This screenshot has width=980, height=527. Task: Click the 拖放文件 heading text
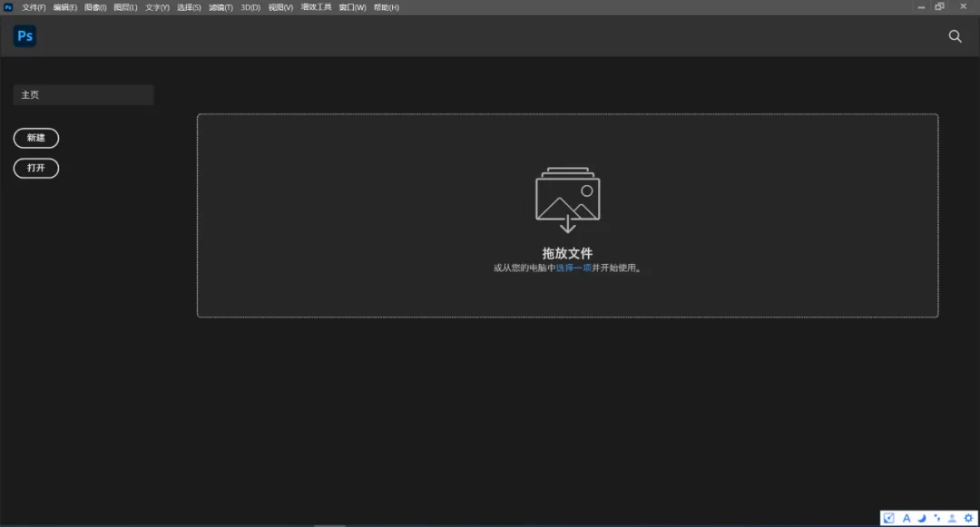coord(567,253)
